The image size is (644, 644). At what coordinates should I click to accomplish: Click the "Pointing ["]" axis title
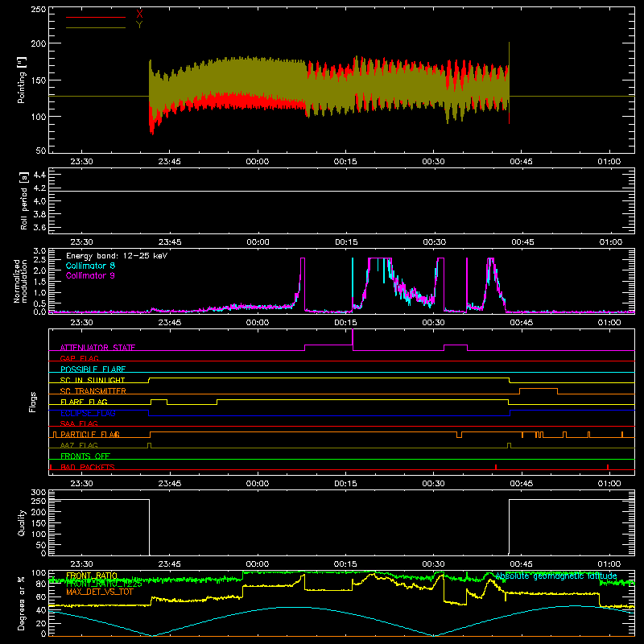[22, 80]
